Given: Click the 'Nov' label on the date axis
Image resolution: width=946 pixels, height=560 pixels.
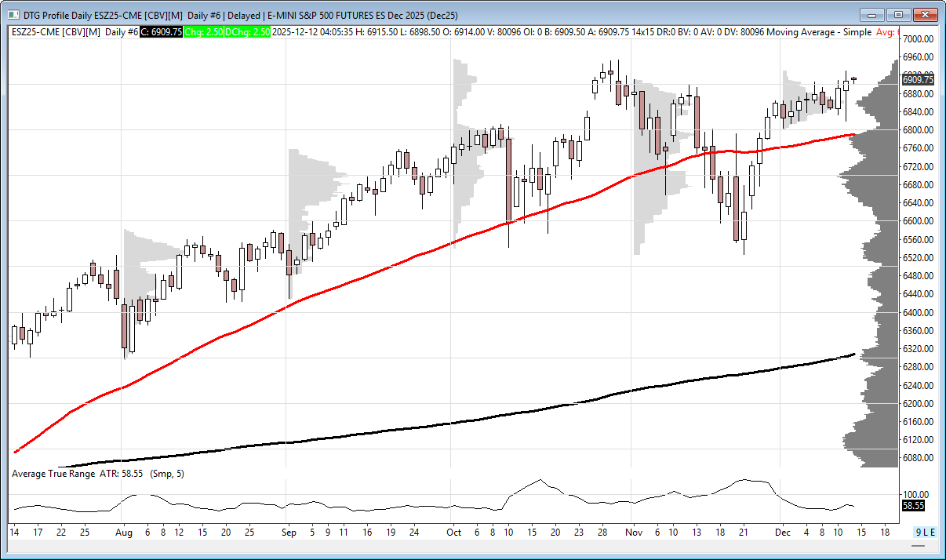Looking at the screenshot, I should 634,532.
